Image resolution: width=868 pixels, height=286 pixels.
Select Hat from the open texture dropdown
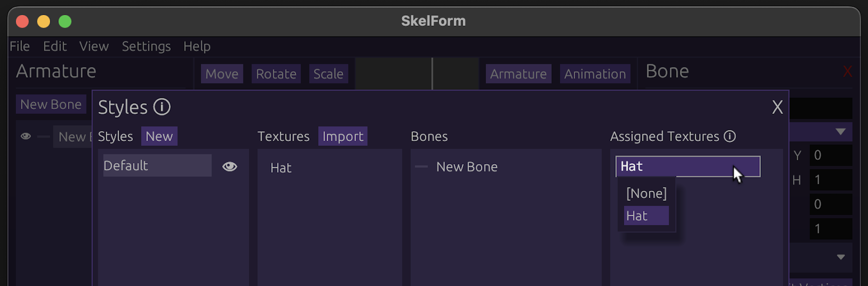[637, 215]
